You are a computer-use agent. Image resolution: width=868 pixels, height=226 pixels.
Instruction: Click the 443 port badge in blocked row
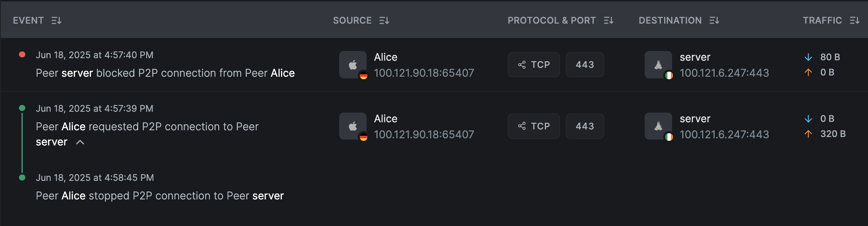(585, 65)
